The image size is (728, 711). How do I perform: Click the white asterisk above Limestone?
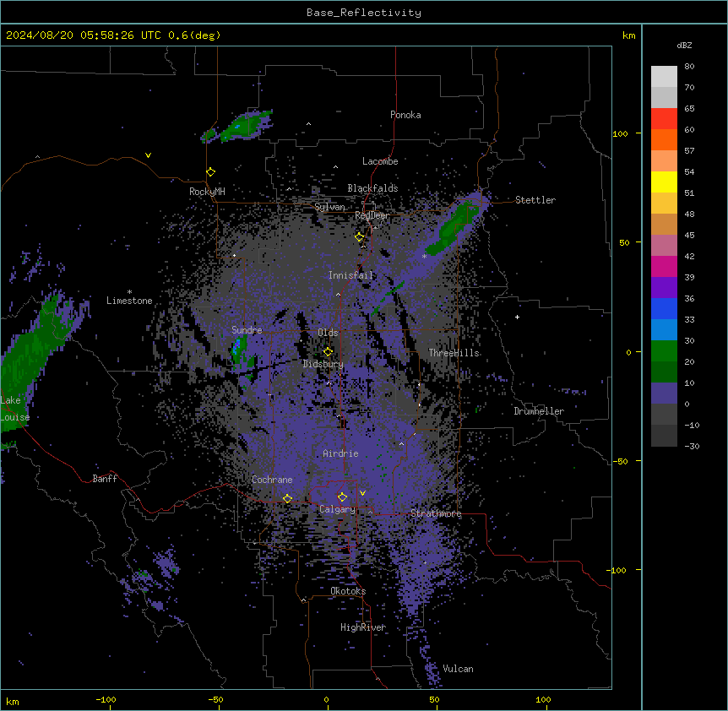(x=129, y=292)
